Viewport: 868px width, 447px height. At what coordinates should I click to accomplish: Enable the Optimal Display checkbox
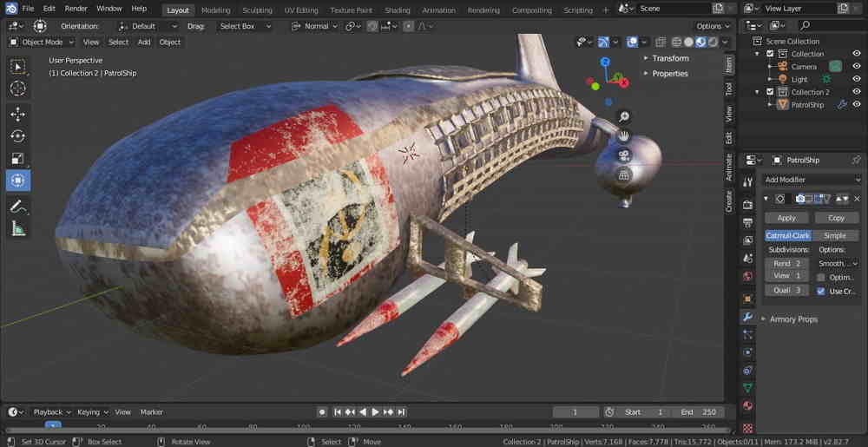[x=821, y=277]
